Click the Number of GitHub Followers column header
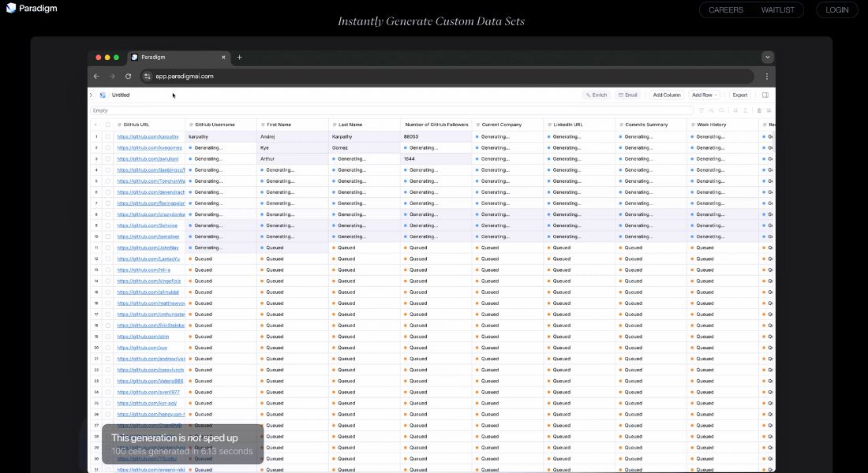Image resolution: width=868 pixels, height=473 pixels. (436, 125)
